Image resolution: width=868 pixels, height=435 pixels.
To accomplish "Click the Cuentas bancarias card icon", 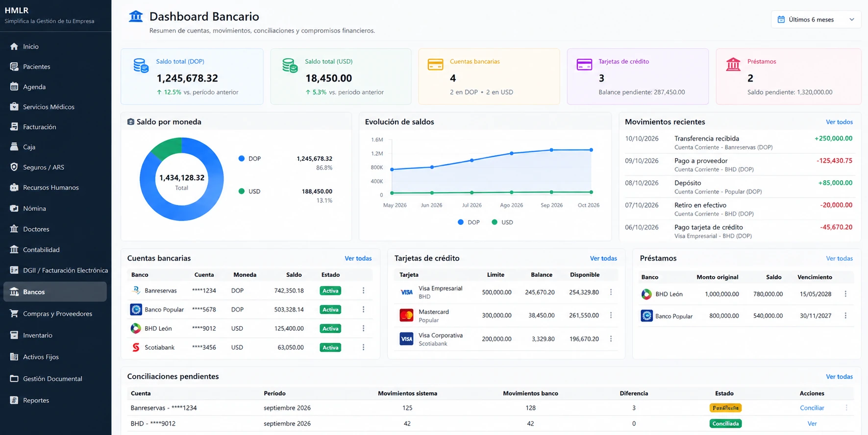I will (x=435, y=65).
